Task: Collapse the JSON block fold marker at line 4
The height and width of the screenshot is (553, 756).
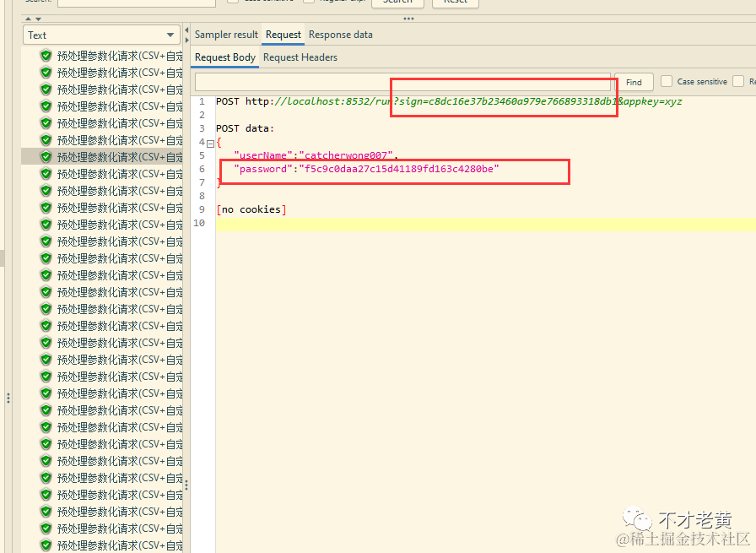Action: [x=210, y=144]
